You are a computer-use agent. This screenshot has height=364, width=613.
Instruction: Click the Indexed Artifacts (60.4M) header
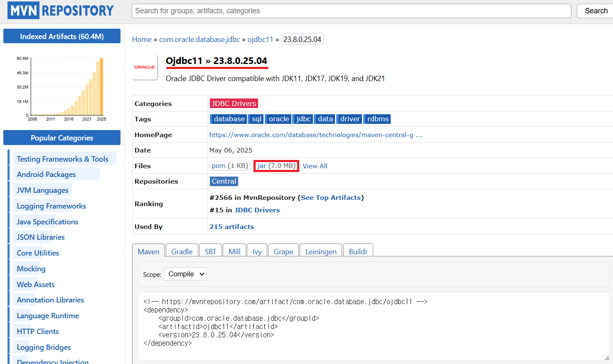click(x=62, y=36)
